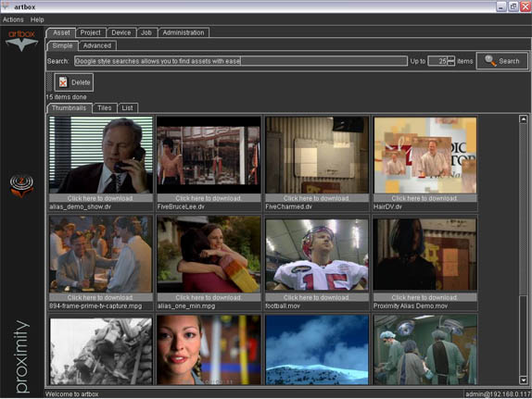Select the Proximity Alias Demo.mov thumbnail
Image resolution: width=532 pixels, height=399 pixels.
pyautogui.click(x=425, y=255)
